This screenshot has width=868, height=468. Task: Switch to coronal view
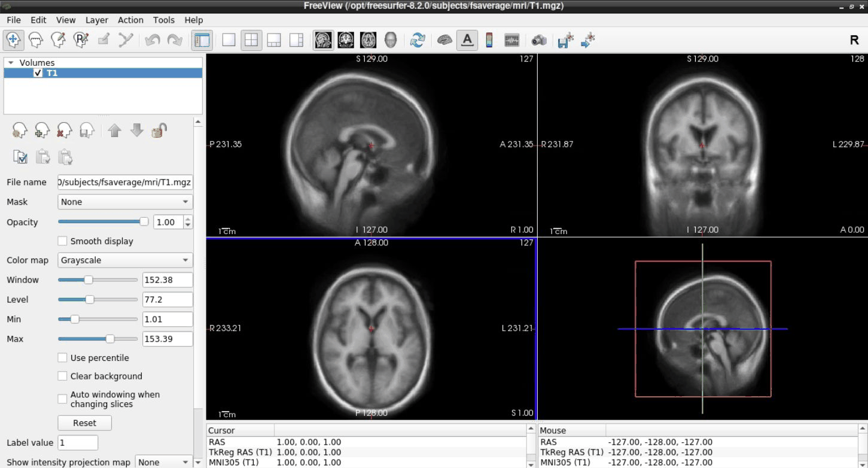pyautogui.click(x=346, y=40)
